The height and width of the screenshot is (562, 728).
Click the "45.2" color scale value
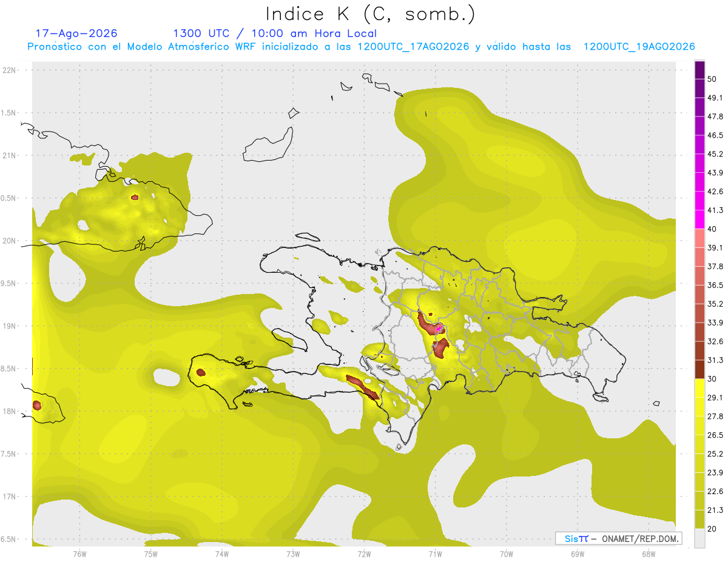point(715,154)
